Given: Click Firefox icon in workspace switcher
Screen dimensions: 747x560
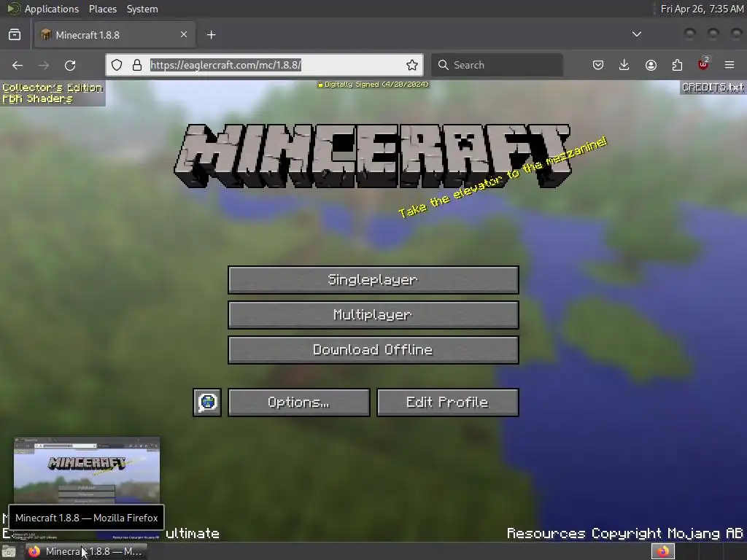Looking at the screenshot, I should 663,551.
